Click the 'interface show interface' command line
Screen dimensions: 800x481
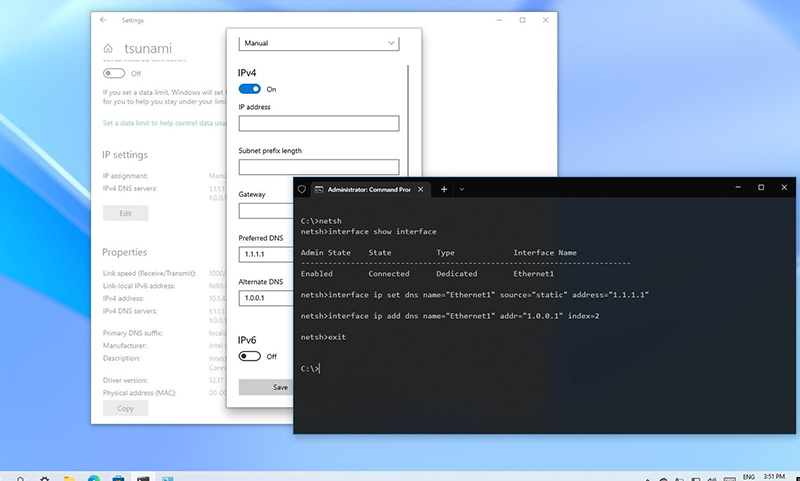tap(368, 232)
